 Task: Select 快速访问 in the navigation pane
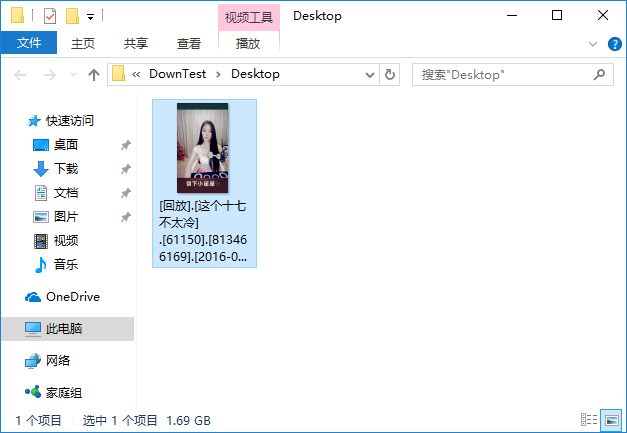(x=60, y=121)
